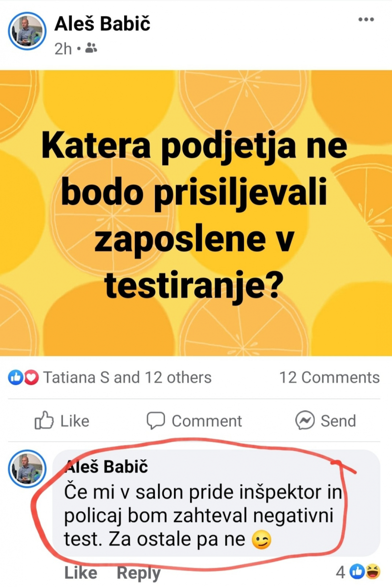
Task: Tap the Messenger Send icon
Action: [305, 421]
